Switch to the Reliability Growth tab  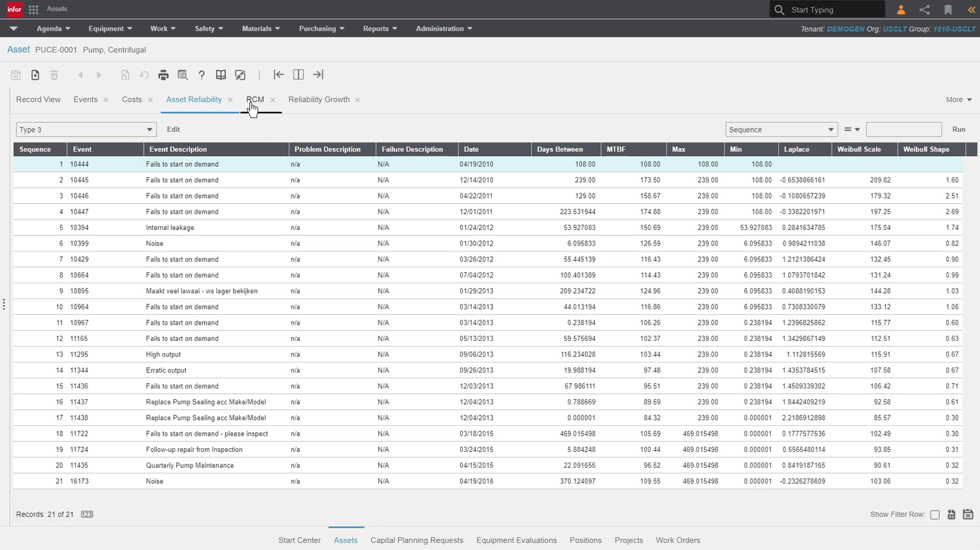pyautogui.click(x=319, y=99)
